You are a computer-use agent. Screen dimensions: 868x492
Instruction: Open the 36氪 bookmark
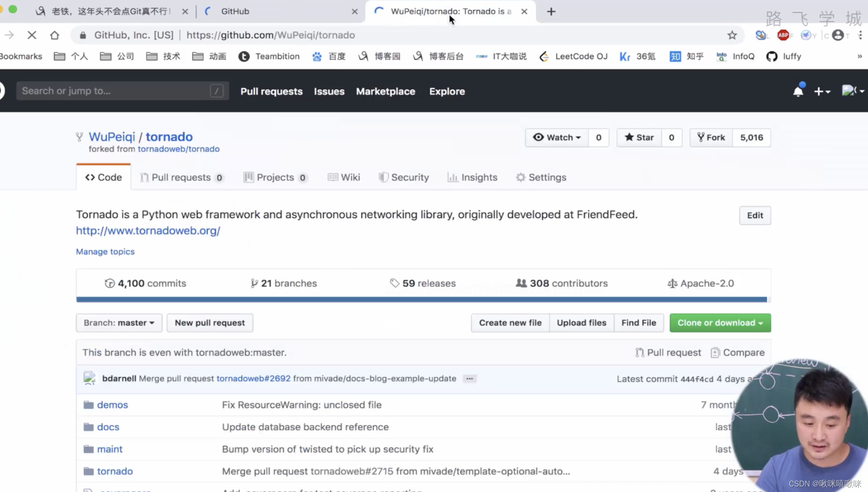[637, 56]
